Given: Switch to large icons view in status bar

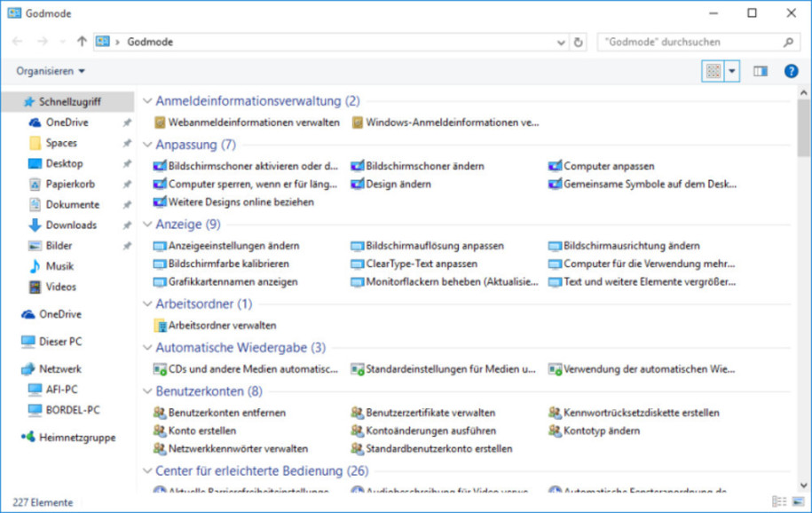Looking at the screenshot, I should 798,501.
